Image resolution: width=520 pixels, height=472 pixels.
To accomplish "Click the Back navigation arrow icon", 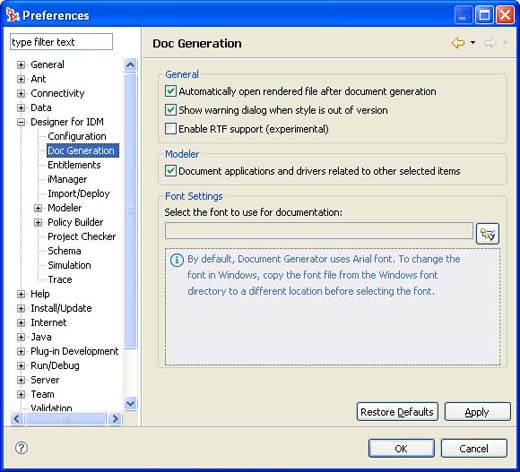I will (458, 43).
